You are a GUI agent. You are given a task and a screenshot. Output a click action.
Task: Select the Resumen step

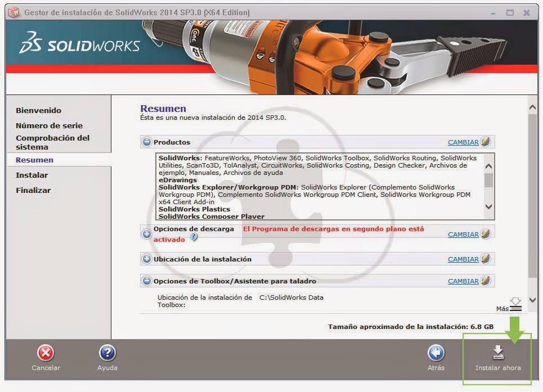35,160
